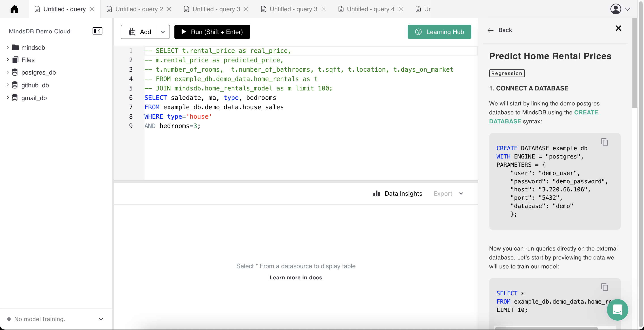Click the SELECT keyword on line 6

[x=155, y=98]
